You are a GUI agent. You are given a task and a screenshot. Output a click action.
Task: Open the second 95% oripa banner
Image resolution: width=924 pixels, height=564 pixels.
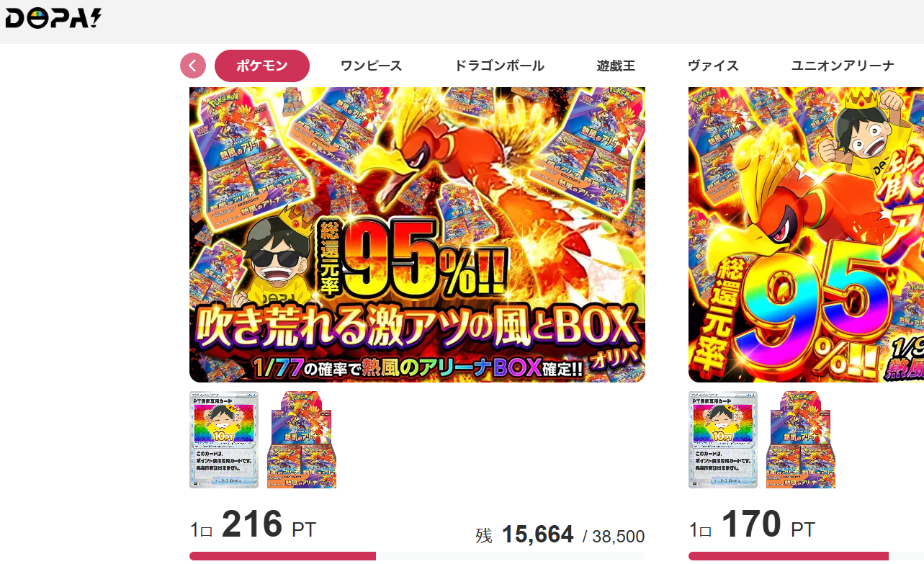[x=806, y=235]
